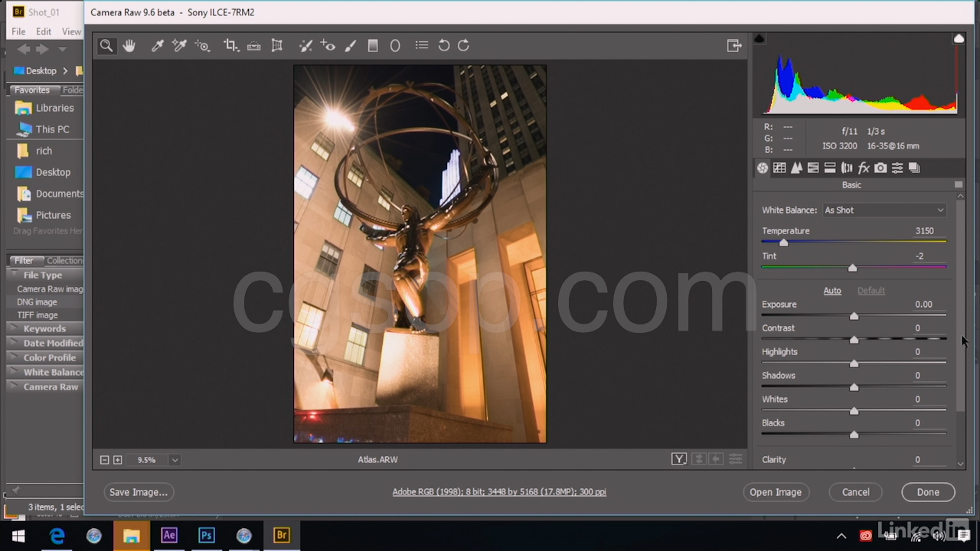The height and width of the screenshot is (551, 980).
Task: Rotate image 90° clockwise
Action: 463,46
